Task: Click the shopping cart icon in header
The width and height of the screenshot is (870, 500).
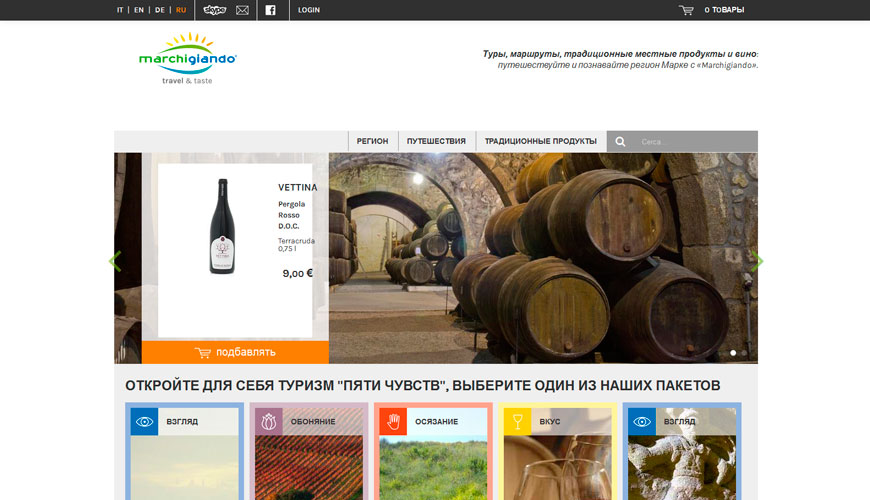Action: pos(686,10)
